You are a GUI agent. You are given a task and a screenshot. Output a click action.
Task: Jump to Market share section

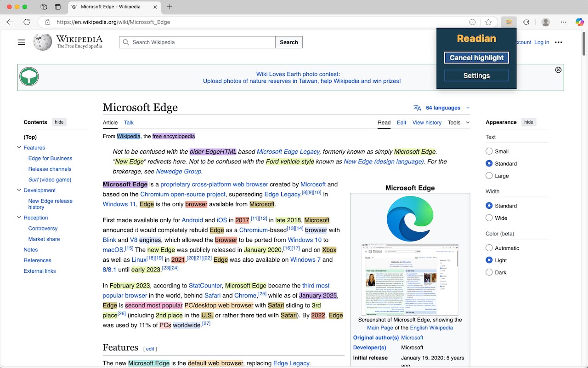tap(44, 239)
